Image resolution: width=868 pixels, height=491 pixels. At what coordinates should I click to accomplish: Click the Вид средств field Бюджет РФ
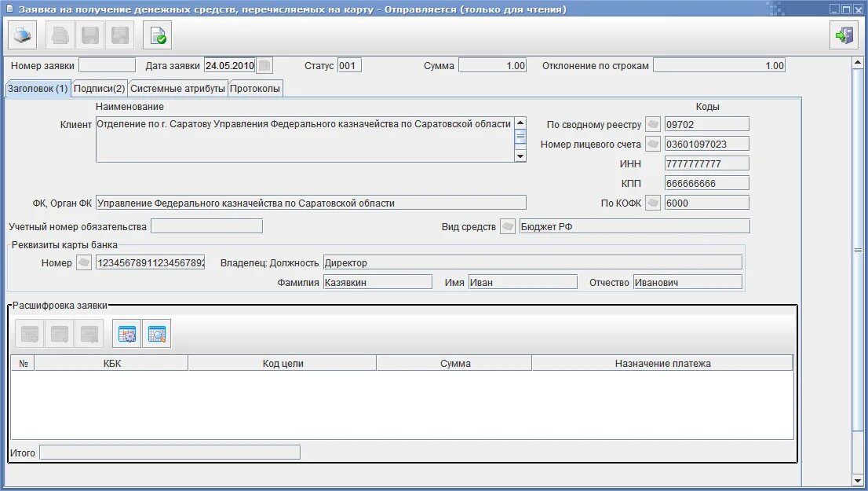tap(635, 226)
